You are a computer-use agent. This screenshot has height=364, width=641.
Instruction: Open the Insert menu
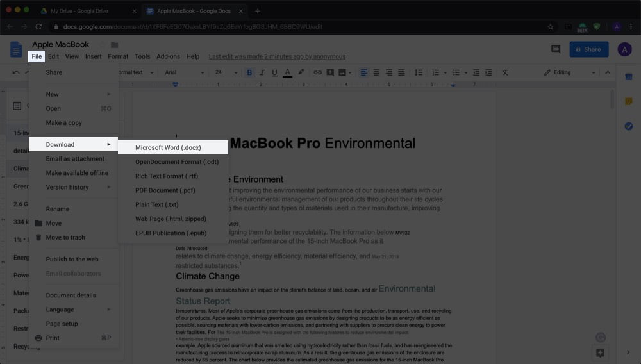pos(93,56)
